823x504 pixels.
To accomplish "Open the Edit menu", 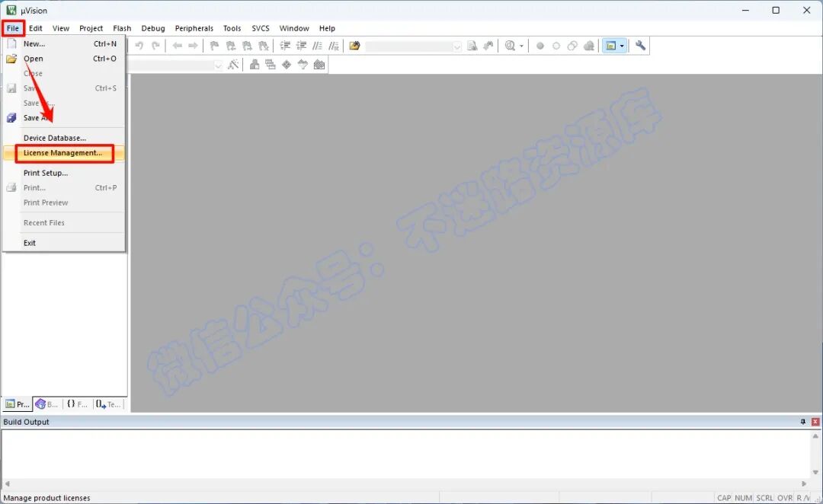I will click(36, 28).
